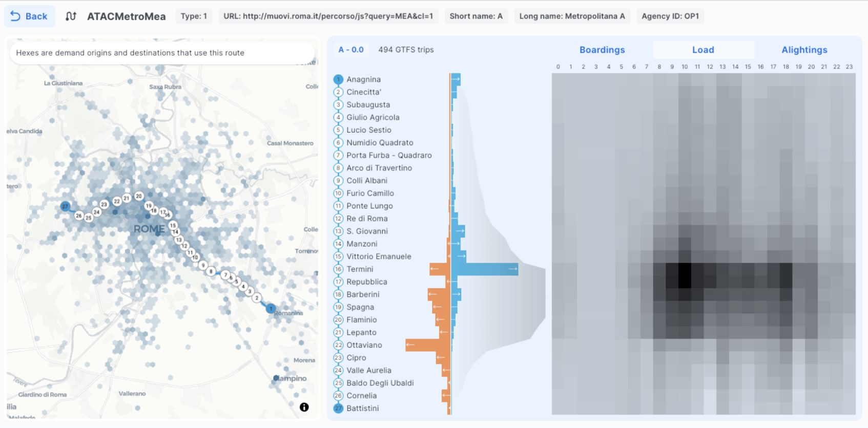Select the Battistini stop number 27 marker in the stop list
Viewport: 868px width, 428px height.
coord(338,408)
